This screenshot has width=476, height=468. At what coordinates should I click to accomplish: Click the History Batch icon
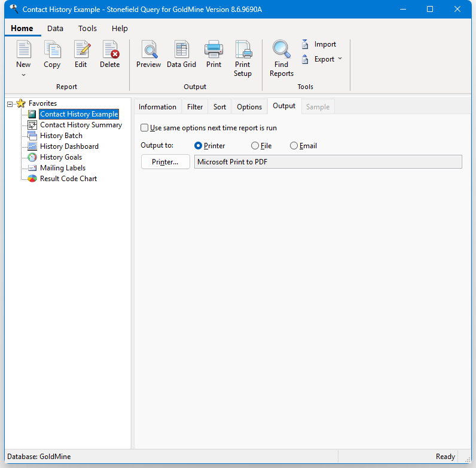tap(32, 135)
